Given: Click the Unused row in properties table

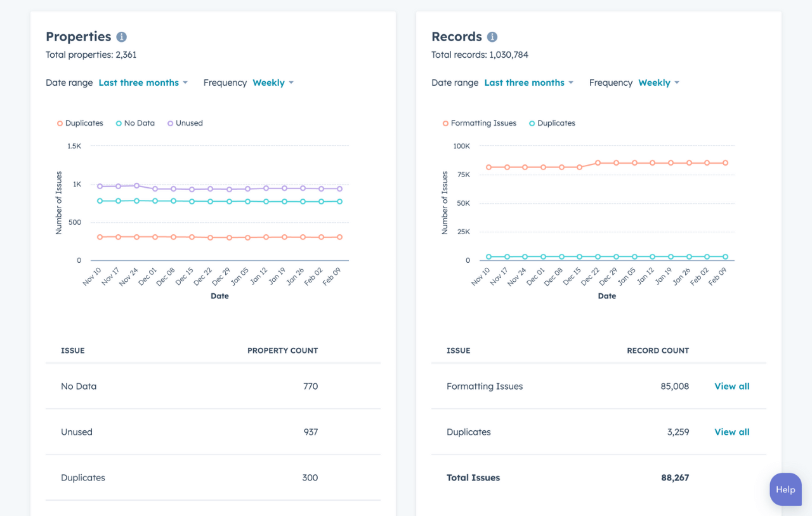Looking at the screenshot, I should 213,432.
